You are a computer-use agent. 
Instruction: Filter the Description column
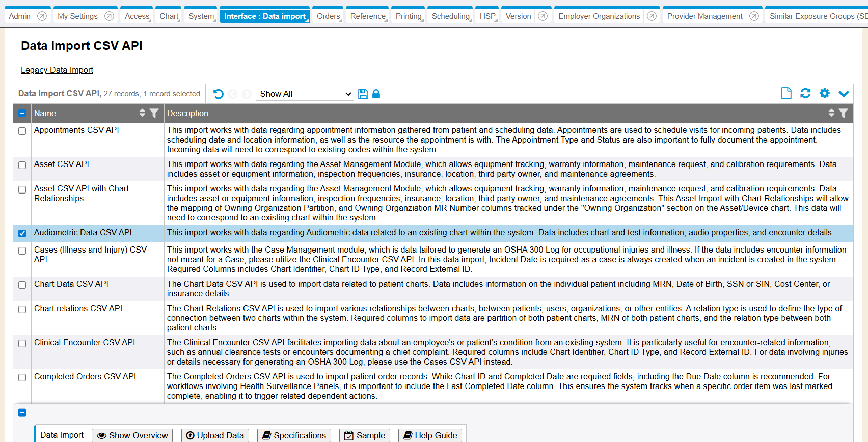[x=844, y=113]
